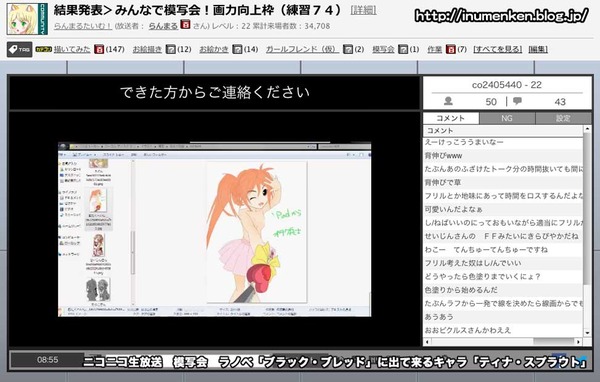Select grayscale thumbnail in video's file list

97,289
